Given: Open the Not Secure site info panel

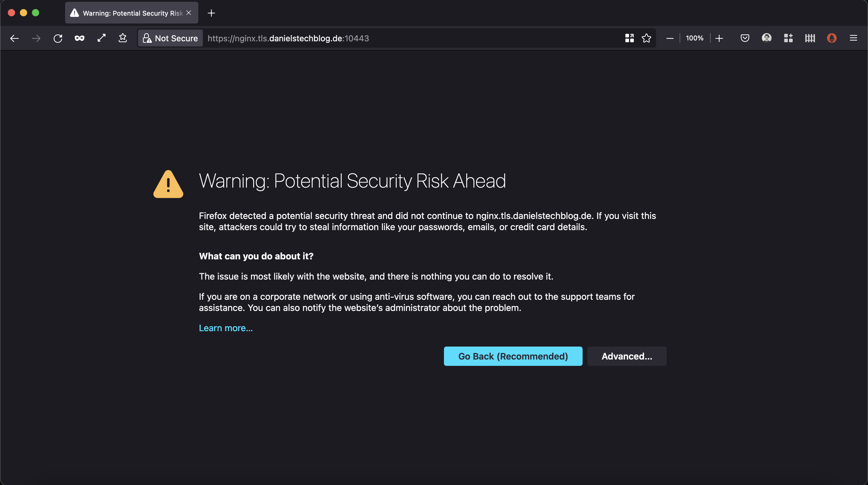Looking at the screenshot, I should tap(171, 38).
